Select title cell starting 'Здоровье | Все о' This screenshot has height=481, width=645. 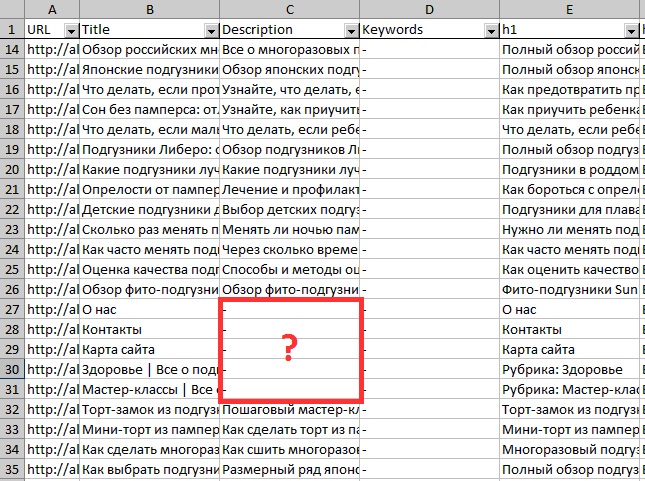150,369
